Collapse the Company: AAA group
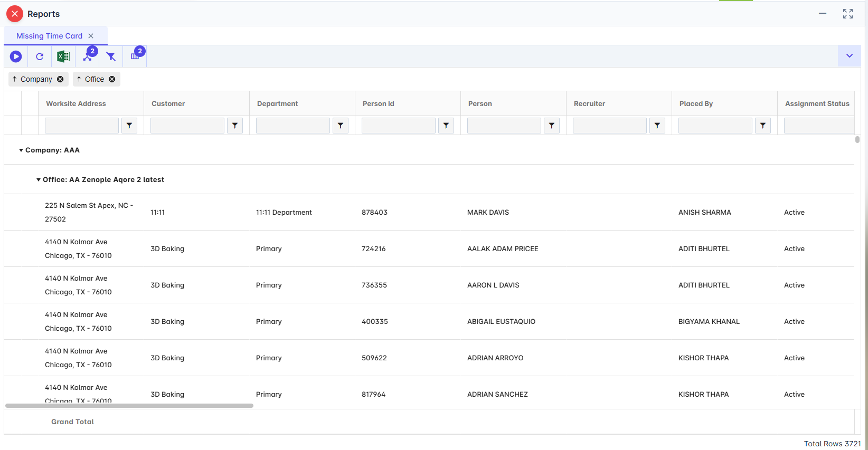The height and width of the screenshot is (450, 868). click(21, 150)
